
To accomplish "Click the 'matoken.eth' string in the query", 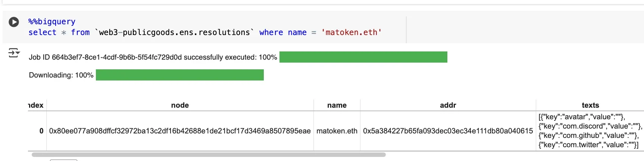I will coord(351,32).
